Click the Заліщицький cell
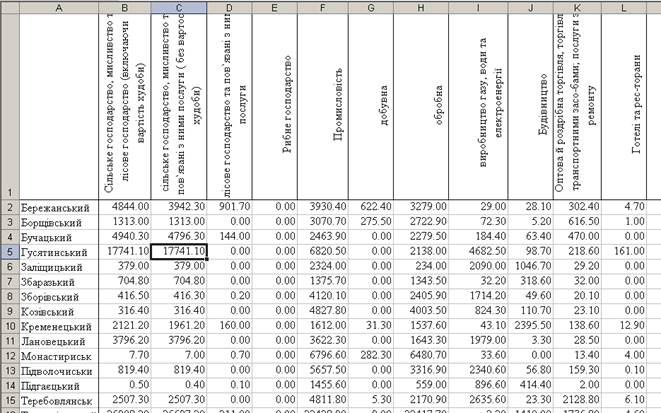 59,267
